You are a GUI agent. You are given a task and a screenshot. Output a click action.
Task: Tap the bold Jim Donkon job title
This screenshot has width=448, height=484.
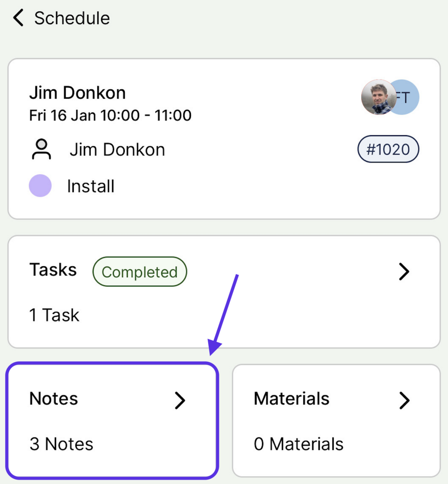77,93
